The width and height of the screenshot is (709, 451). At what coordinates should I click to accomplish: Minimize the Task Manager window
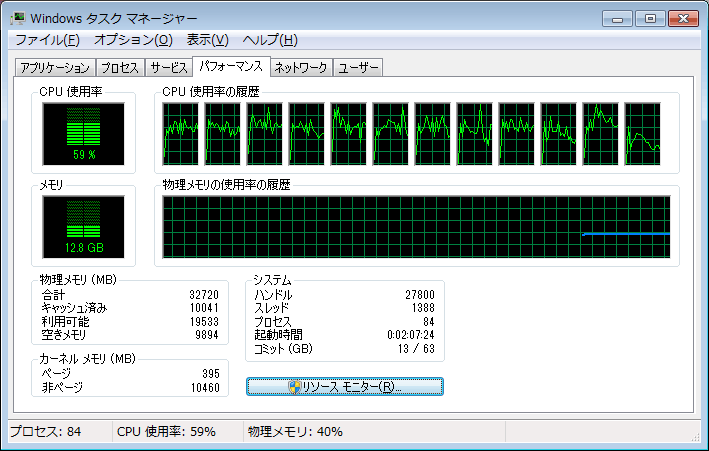coord(617,19)
